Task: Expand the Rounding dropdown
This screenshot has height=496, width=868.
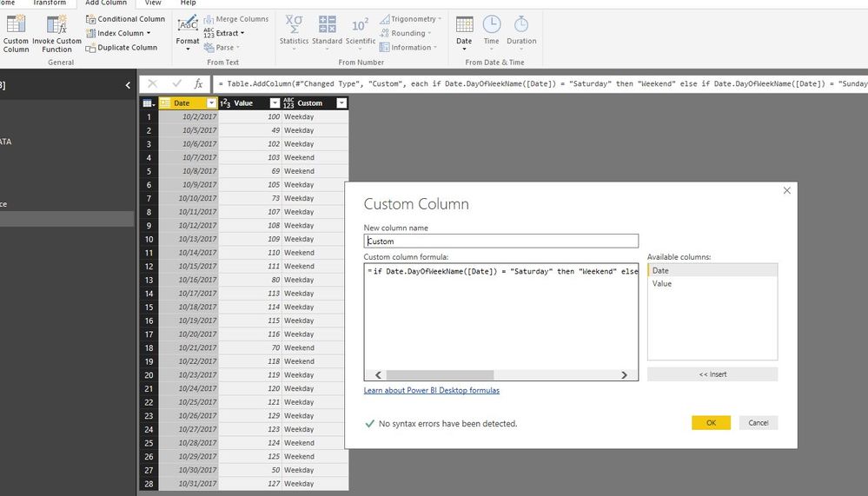Action: [x=405, y=33]
